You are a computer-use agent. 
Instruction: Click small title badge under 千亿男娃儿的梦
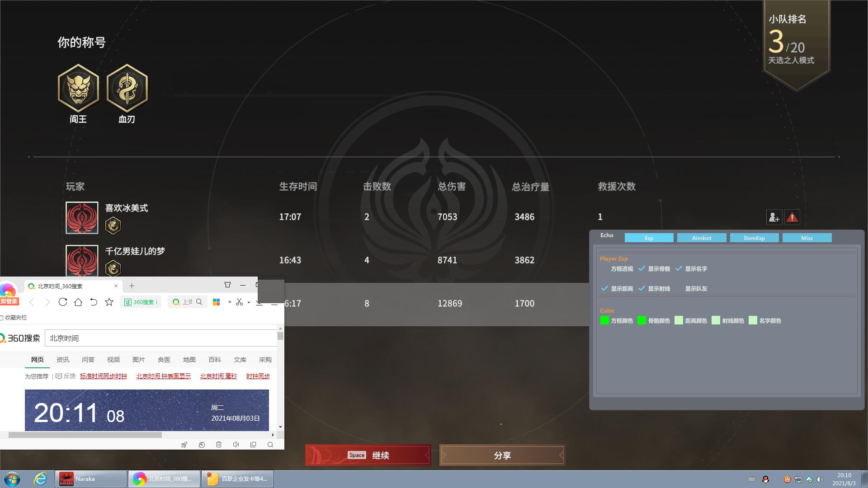coord(113,268)
